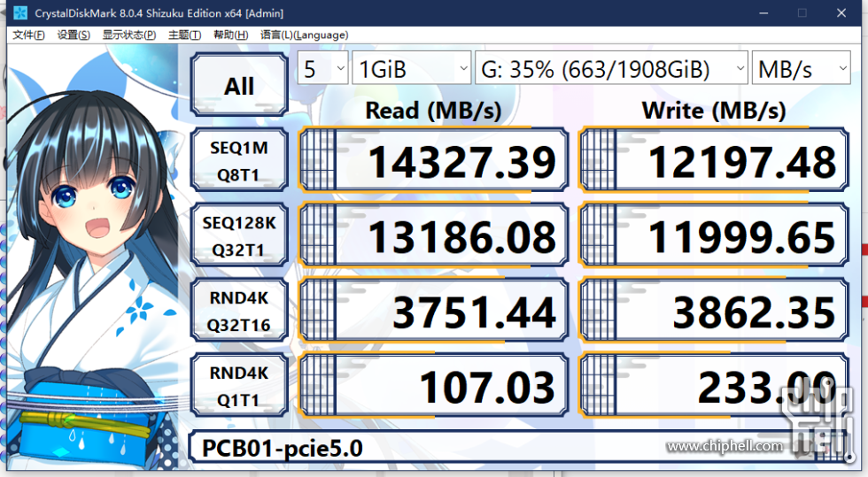This screenshot has height=477, width=868.
Task: Click the Write (MB/s) column header
Action: point(714,110)
